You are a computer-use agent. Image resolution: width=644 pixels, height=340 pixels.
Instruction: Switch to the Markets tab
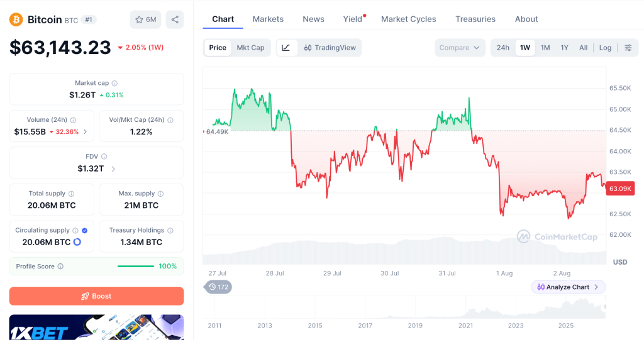pos(268,19)
